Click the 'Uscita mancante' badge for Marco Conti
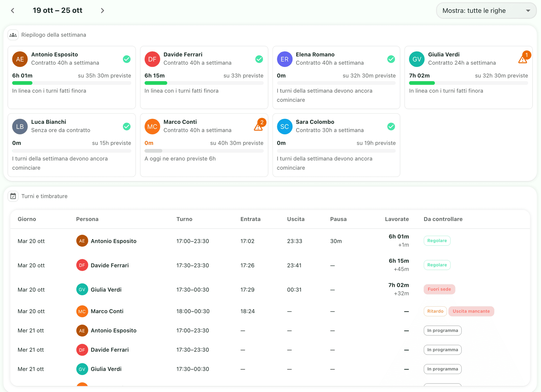541x392 pixels. (x=471, y=311)
